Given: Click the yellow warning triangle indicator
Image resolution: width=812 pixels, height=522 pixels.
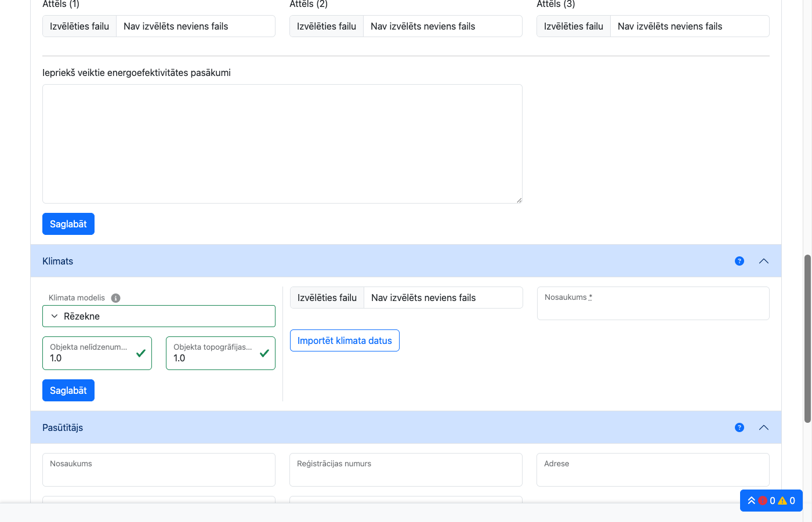Looking at the screenshot, I should 782,501.
